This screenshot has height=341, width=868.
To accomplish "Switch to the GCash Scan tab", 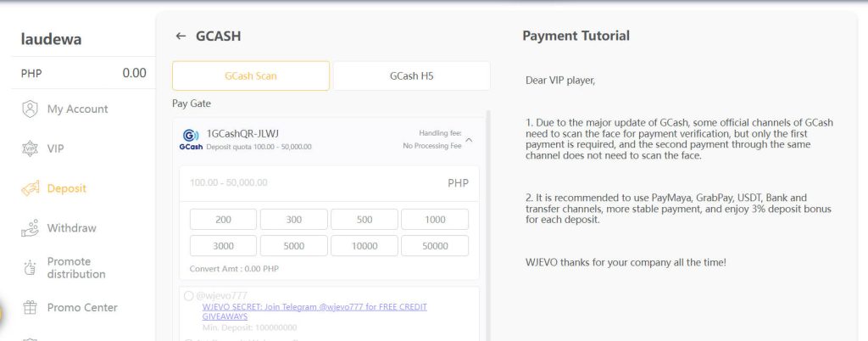I will point(251,75).
